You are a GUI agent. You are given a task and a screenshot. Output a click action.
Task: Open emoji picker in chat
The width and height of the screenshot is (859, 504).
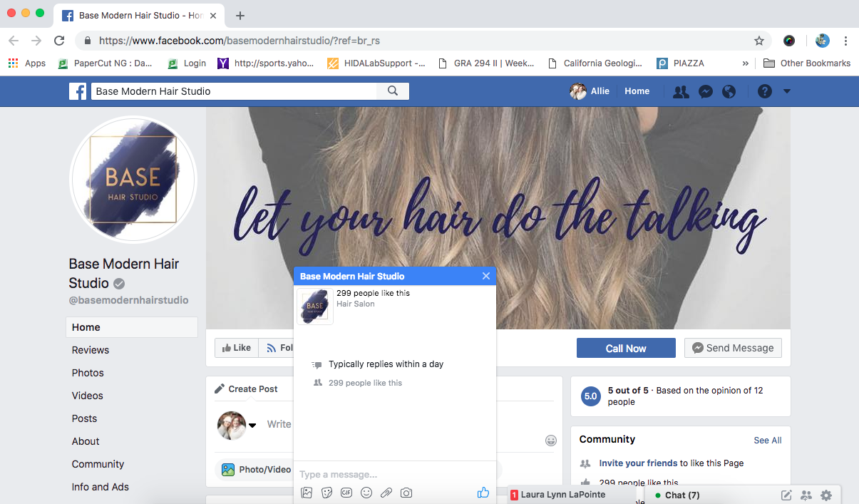click(366, 493)
